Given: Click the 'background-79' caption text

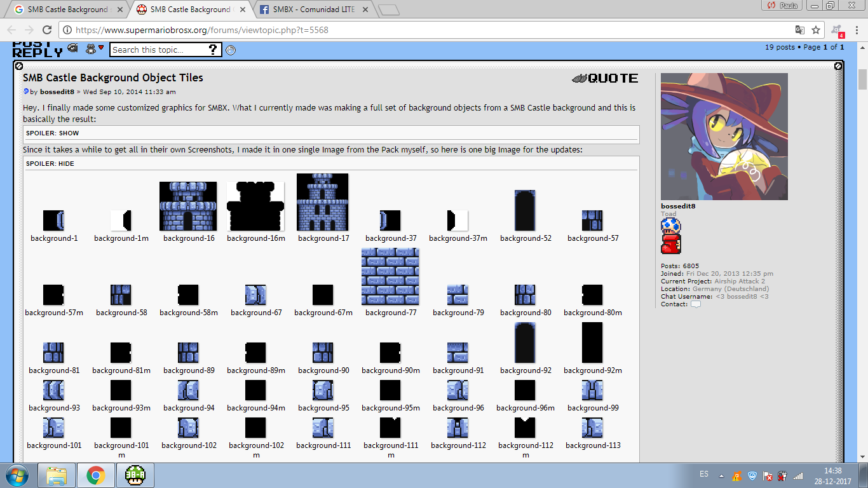Looking at the screenshot, I should (x=458, y=313).
